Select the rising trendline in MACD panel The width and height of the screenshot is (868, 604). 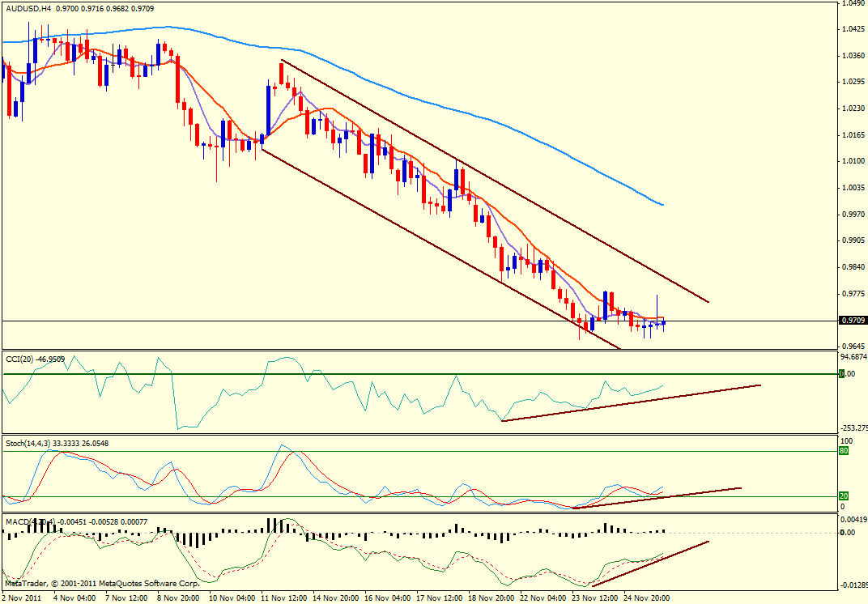[648, 564]
